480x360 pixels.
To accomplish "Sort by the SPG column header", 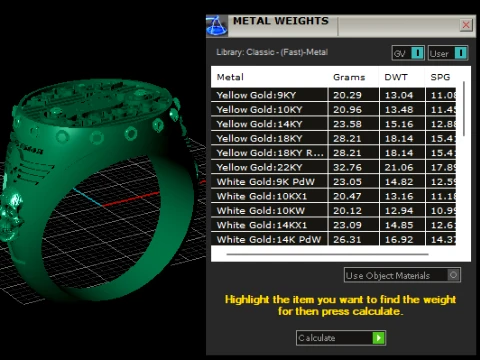I will coord(440,77).
